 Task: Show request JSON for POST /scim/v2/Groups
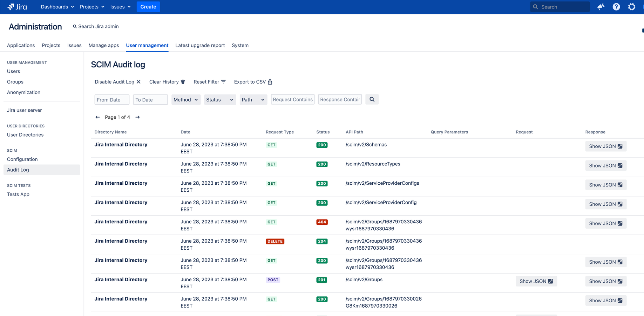click(x=536, y=281)
